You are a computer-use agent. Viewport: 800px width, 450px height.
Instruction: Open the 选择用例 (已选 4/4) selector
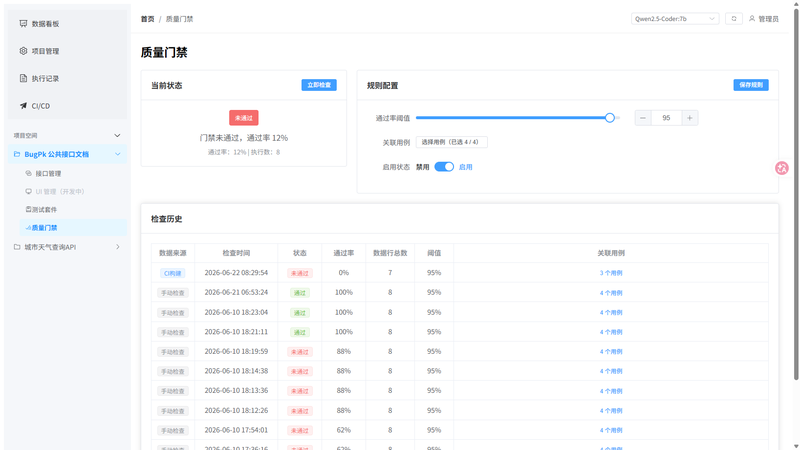click(x=452, y=142)
